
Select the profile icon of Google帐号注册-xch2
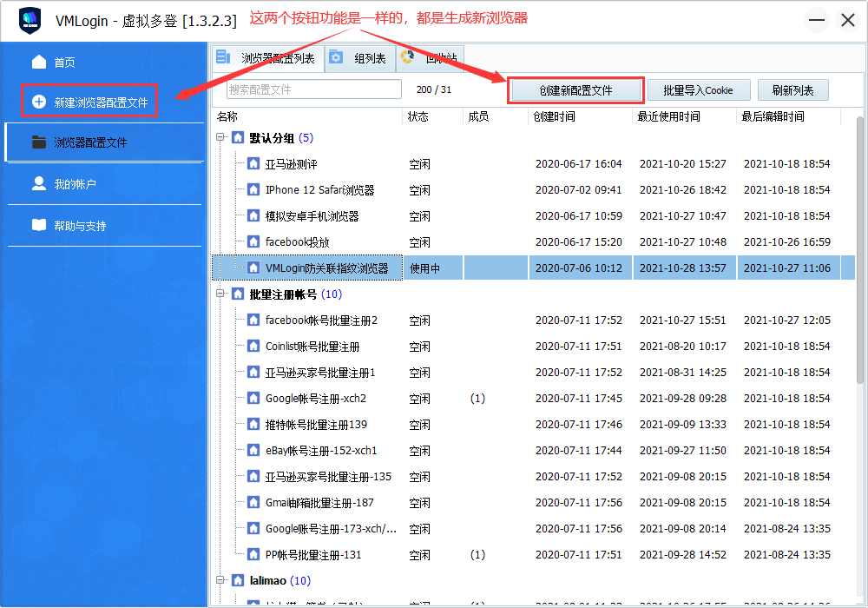point(253,398)
